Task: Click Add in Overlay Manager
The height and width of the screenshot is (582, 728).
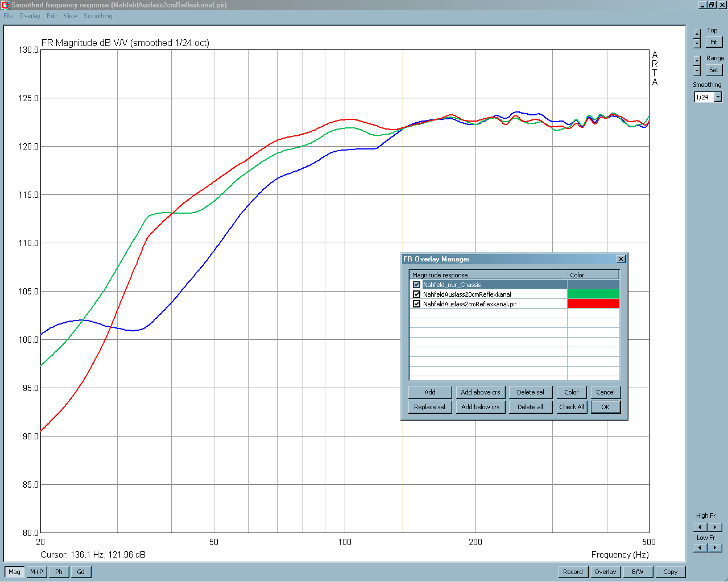Action: coord(430,392)
